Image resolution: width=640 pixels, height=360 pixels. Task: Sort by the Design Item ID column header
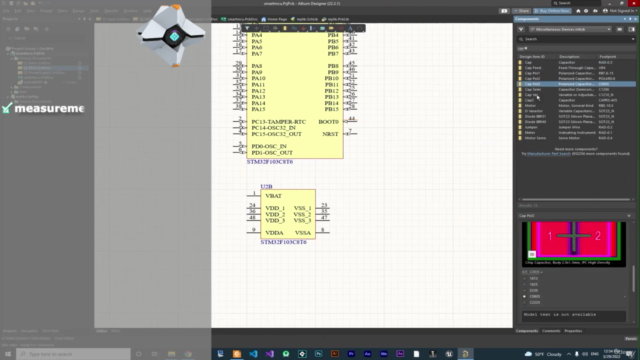click(532, 57)
